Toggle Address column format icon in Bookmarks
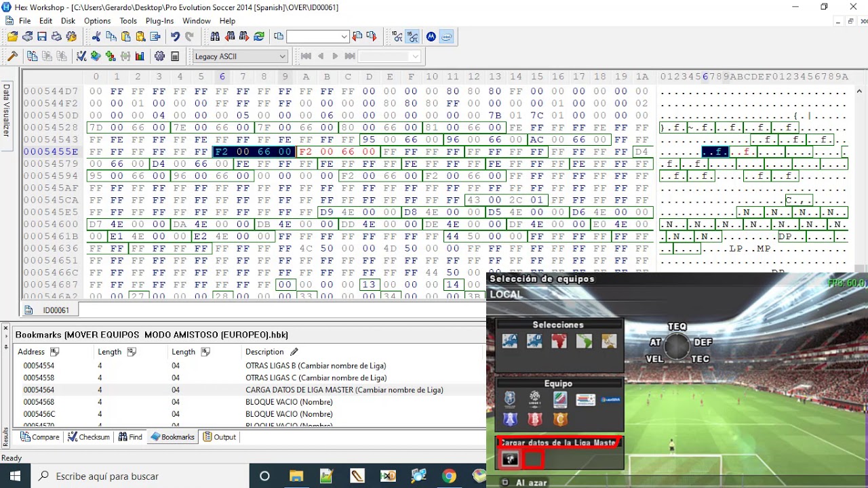Image resolution: width=868 pixels, height=488 pixels. coord(54,352)
